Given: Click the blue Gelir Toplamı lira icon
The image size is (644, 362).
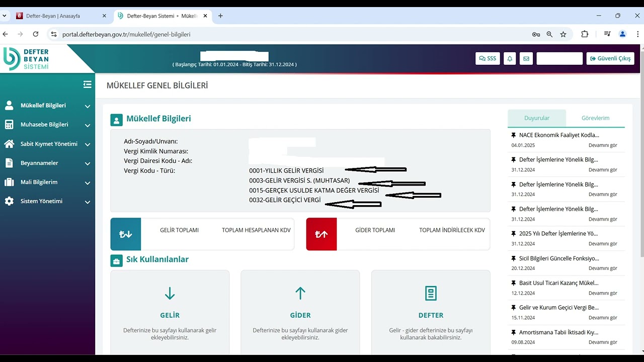Looking at the screenshot, I should pos(126,234).
